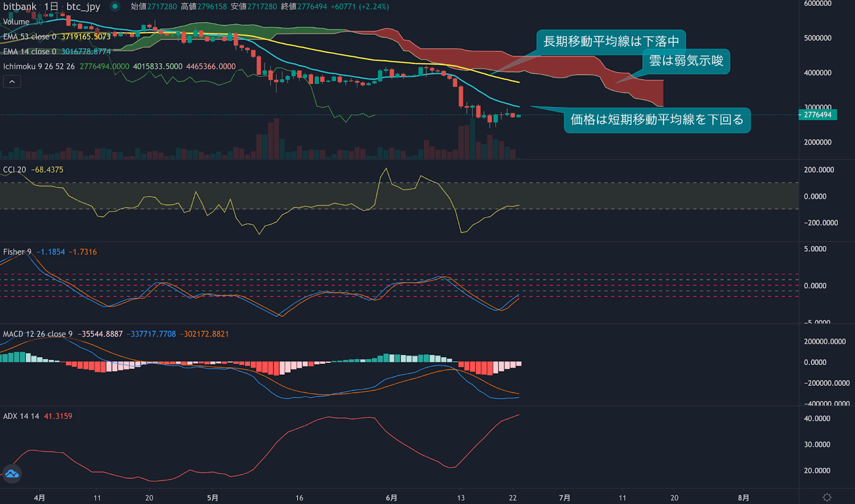Image resolution: width=855 pixels, height=504 pixels.
Task: Collapse the indicator legend chevron
Action: pos(12,82)
